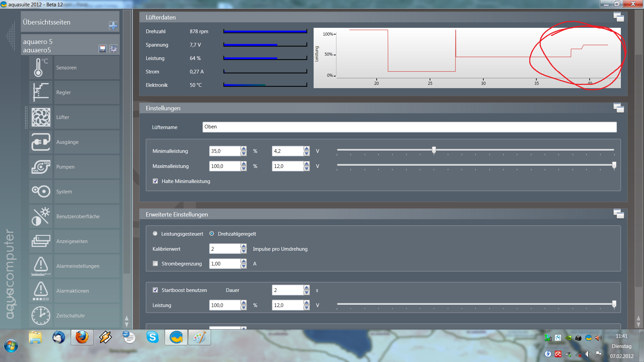Enable the Strombegrenzung checkbox
Screen dimensions: 644x362
click(x=155, y=264)
